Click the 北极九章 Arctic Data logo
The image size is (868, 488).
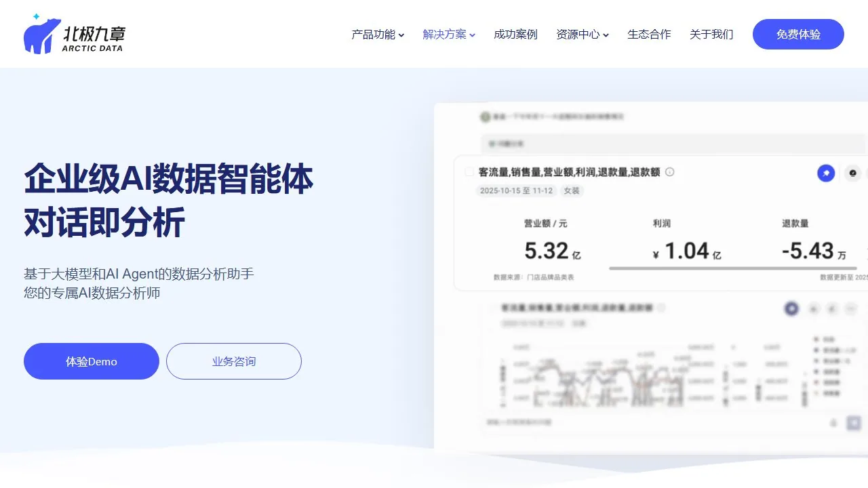tap(75, 34)
